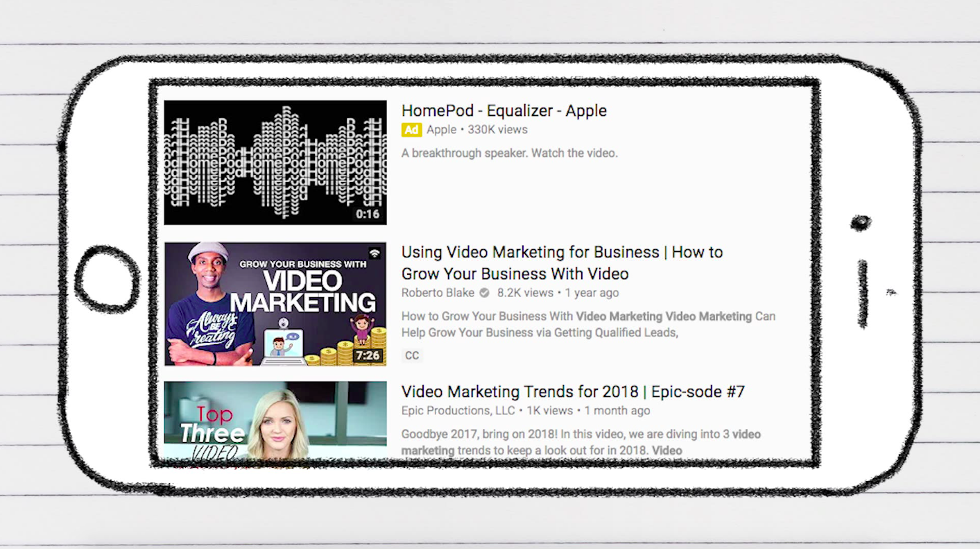980x549 pixels.
Task: Click 'A breakthrough speaker. Watch the video.' description
Action: pos(509,153)
